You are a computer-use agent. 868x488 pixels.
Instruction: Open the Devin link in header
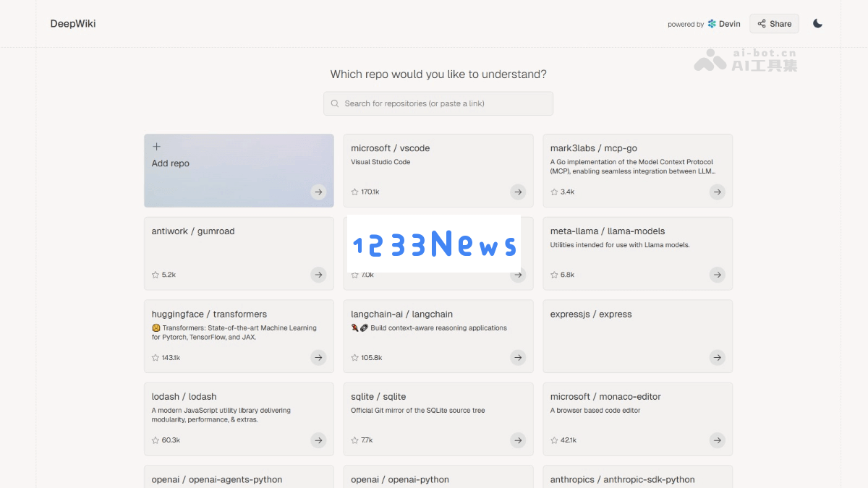(x=724, y=24)
